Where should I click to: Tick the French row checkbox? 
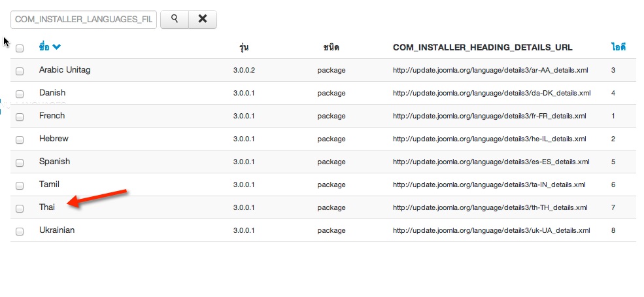tap(20, 117)
